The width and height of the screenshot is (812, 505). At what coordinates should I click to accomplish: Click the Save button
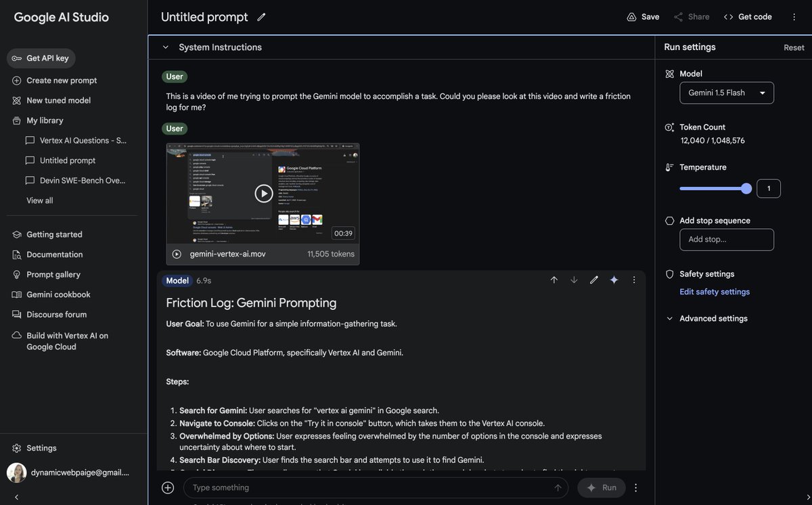(643, 17)
